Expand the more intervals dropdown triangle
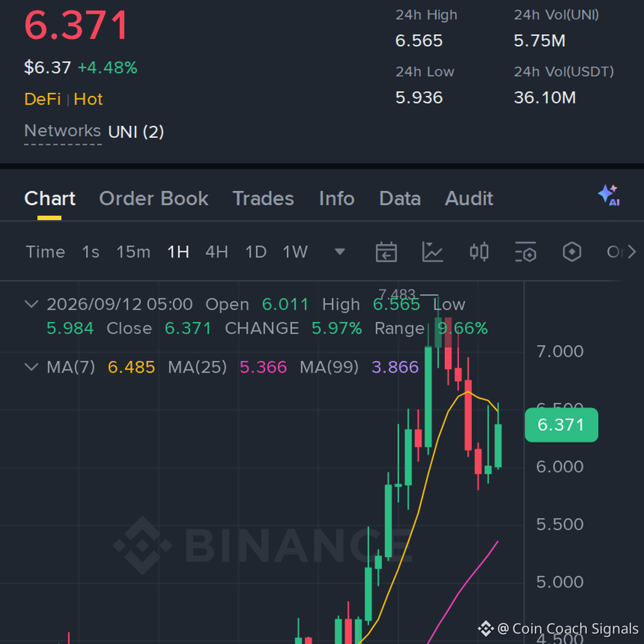Image resolution: width=644 pixels, height=644 pixels. pyautogui.click(x=340, y=252)
